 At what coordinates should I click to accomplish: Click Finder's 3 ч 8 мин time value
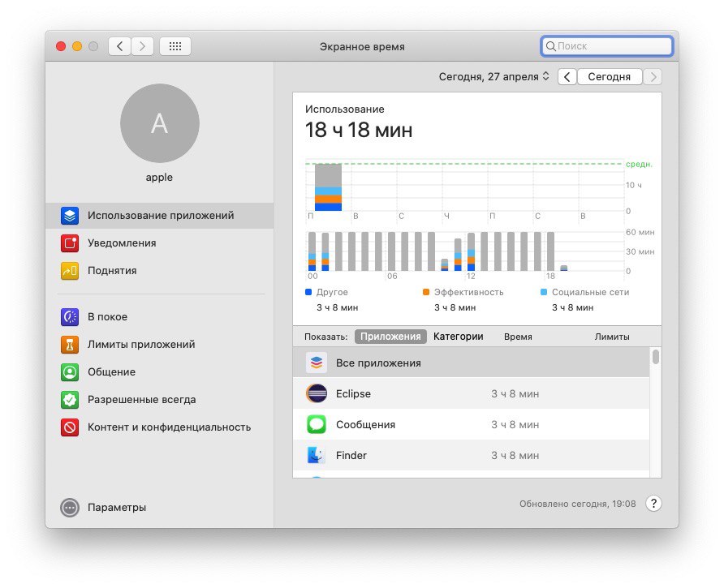(x=515, y=456)
